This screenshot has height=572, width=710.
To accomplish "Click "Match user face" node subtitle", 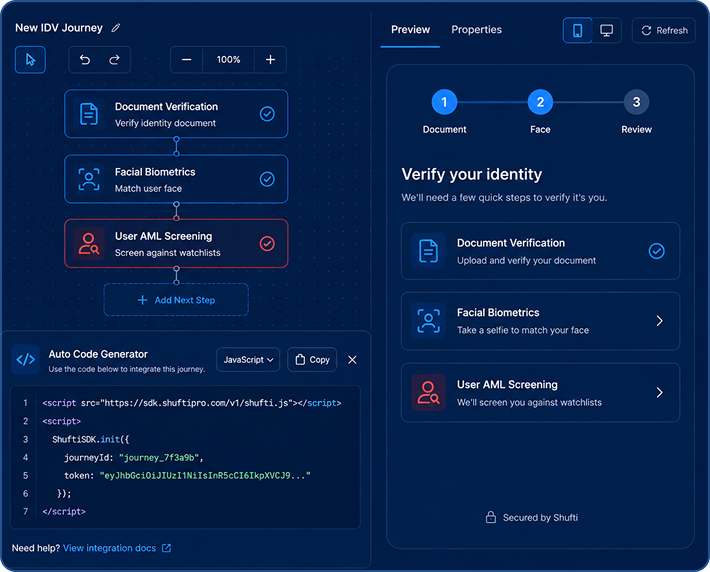I will (148, 188).
